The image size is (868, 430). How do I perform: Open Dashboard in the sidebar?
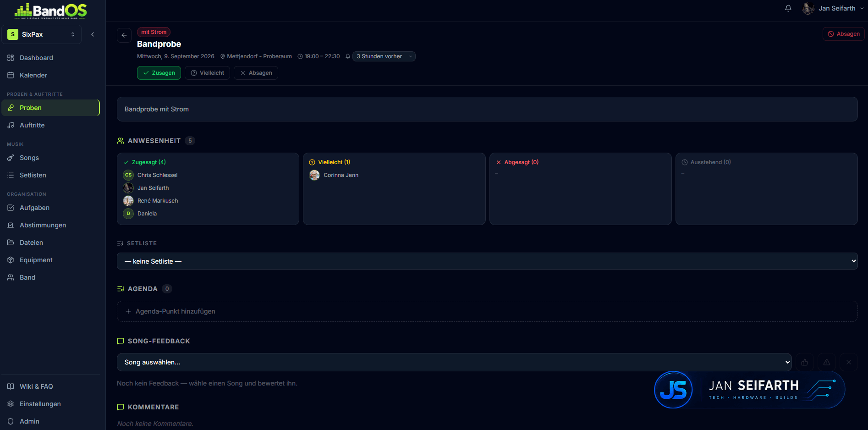point(50,58)
